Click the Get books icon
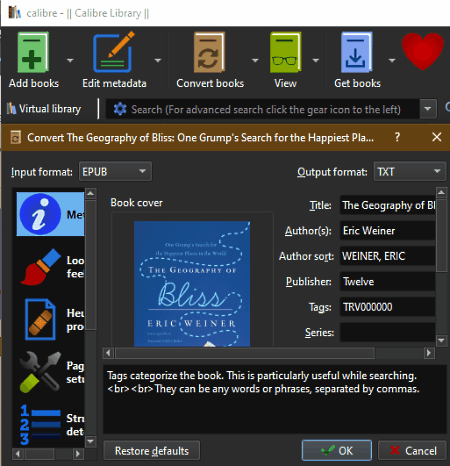The height and width of the screenshot is (466, 450). point(356,52)
